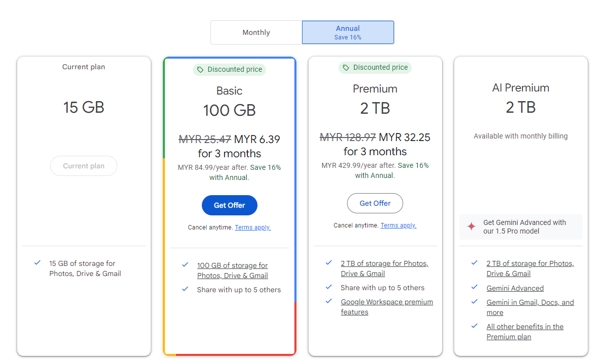Select the Annual billing option
This screenshot has width=607, height=364.
tap(348, 32)
